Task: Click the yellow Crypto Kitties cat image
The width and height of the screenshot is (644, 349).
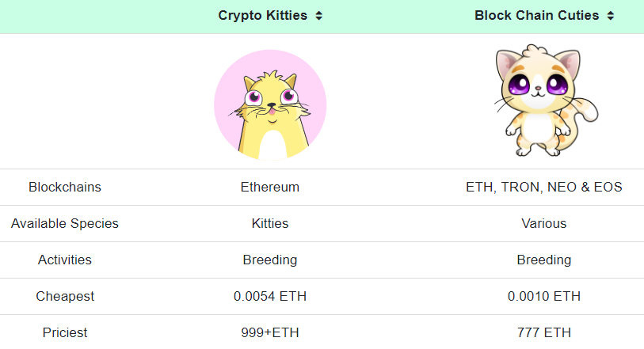Action: tap(270, 104)
